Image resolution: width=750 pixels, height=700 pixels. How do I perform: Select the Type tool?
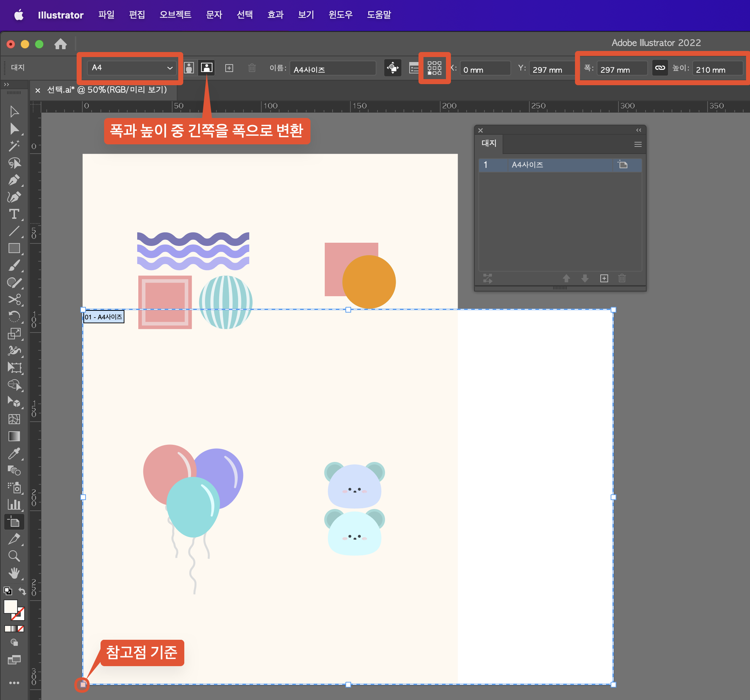pos(14,214)
